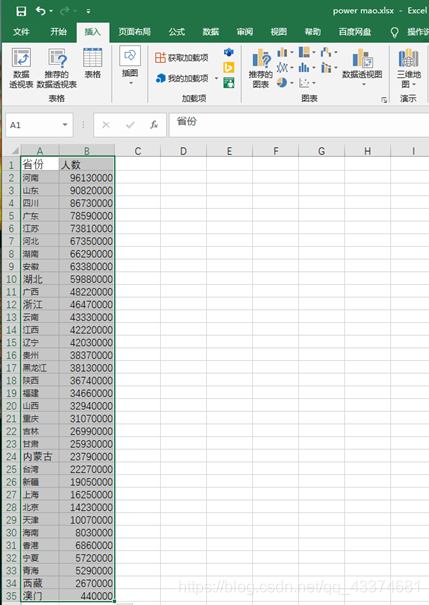The image size is (429, 605).
Task: Click cell B1 containing 人数
Action: pos(86,165)
